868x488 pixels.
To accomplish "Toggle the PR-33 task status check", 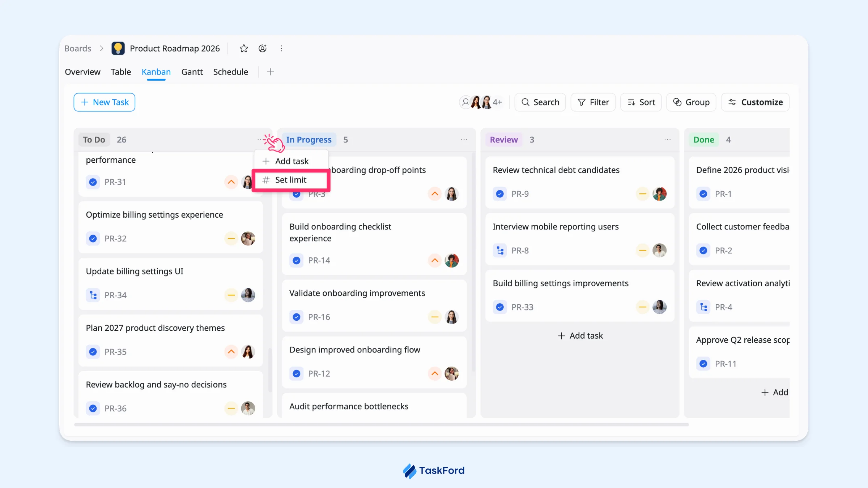I will 500,307.
